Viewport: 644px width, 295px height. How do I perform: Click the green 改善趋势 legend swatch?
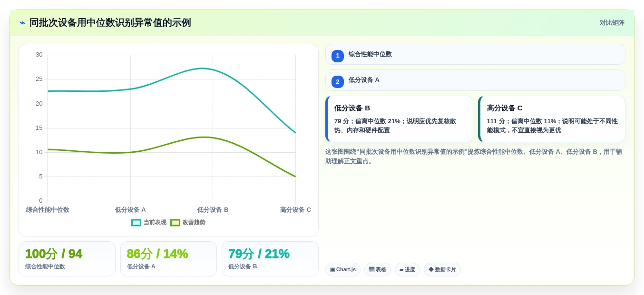[176, 223]
